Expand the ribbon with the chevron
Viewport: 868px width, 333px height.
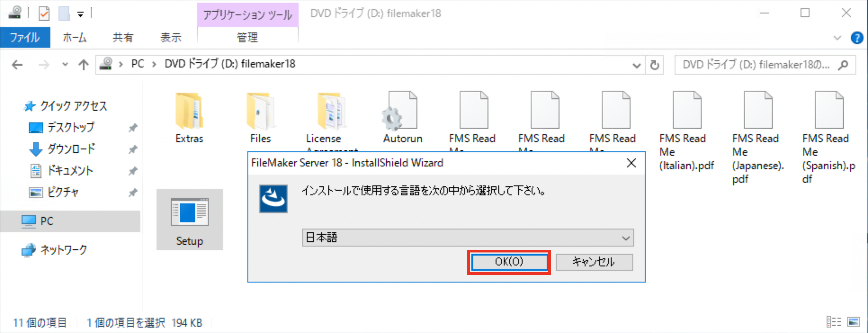837,38
